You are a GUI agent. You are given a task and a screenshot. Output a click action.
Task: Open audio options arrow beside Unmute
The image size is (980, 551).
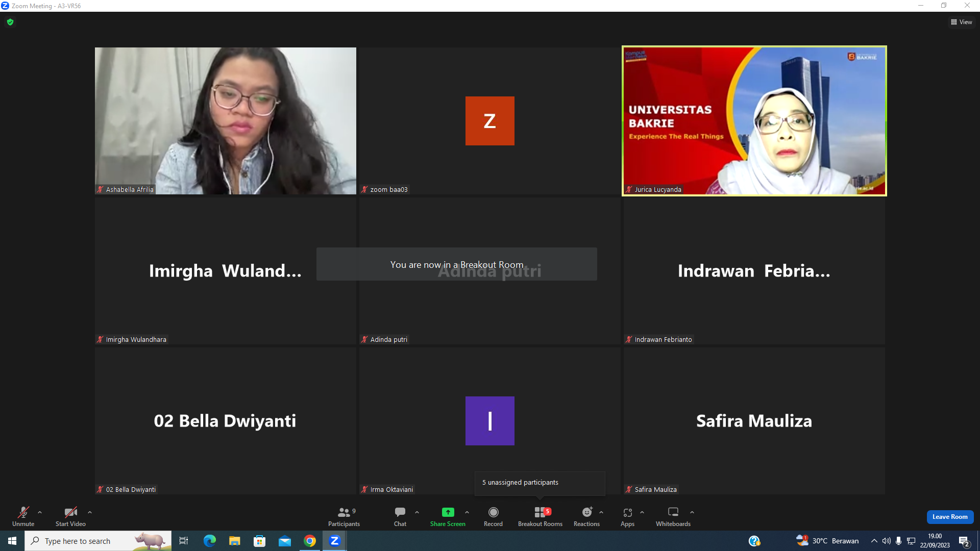tap(40, 512)
